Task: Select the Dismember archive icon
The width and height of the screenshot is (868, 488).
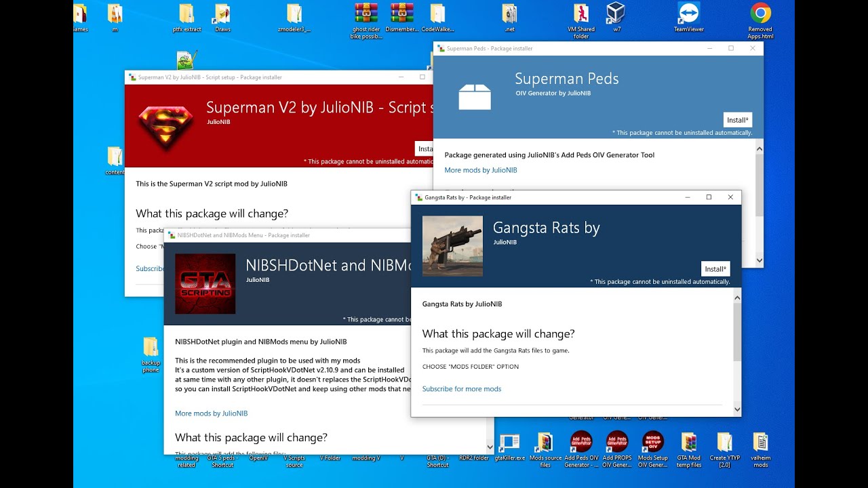Action: pyautogui.click(x=402, y=18)
